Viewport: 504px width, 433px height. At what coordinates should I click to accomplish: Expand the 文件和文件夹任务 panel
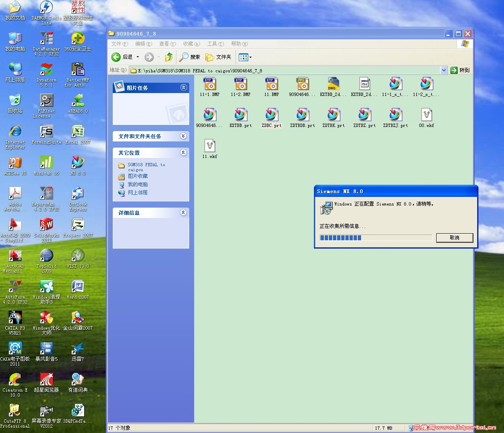point(183,136)
